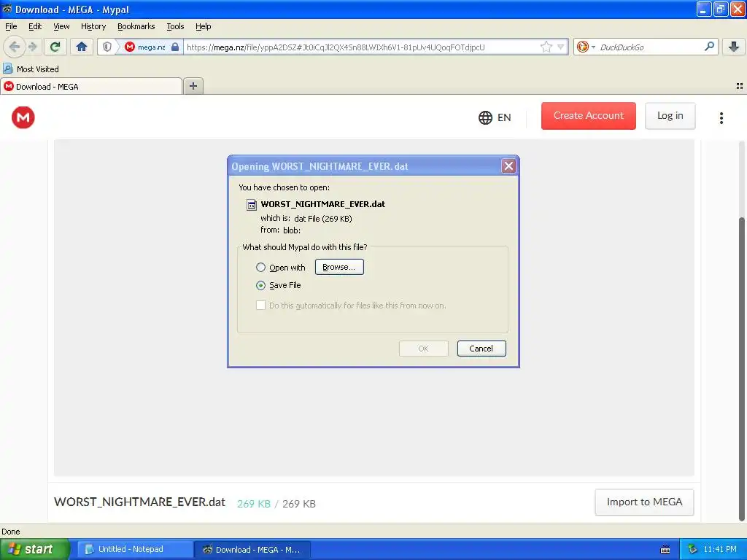This screenshot has width=747, height=560.
Task: Open the Tools menu
Action: coord(175,26)
